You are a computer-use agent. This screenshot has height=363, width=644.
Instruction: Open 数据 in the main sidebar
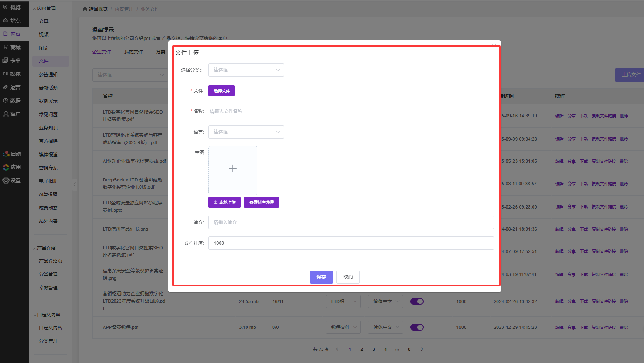tap(12, 100)
